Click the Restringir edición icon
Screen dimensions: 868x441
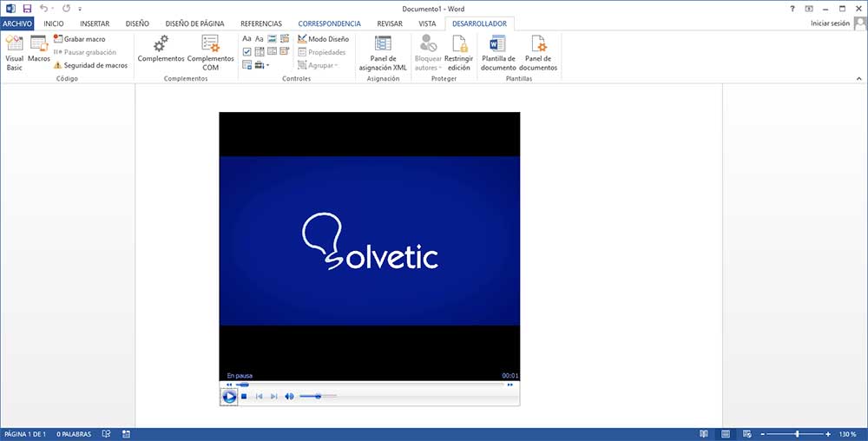tap(458, 52)
